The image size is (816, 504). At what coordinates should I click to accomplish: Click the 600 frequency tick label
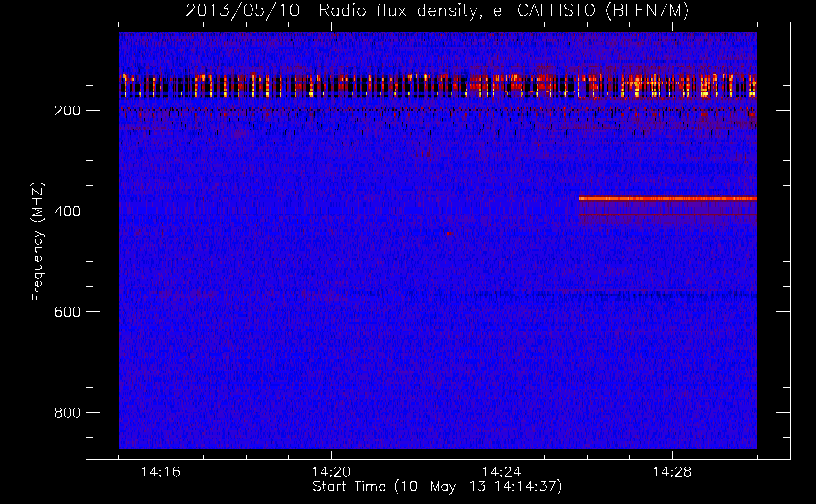67,312
